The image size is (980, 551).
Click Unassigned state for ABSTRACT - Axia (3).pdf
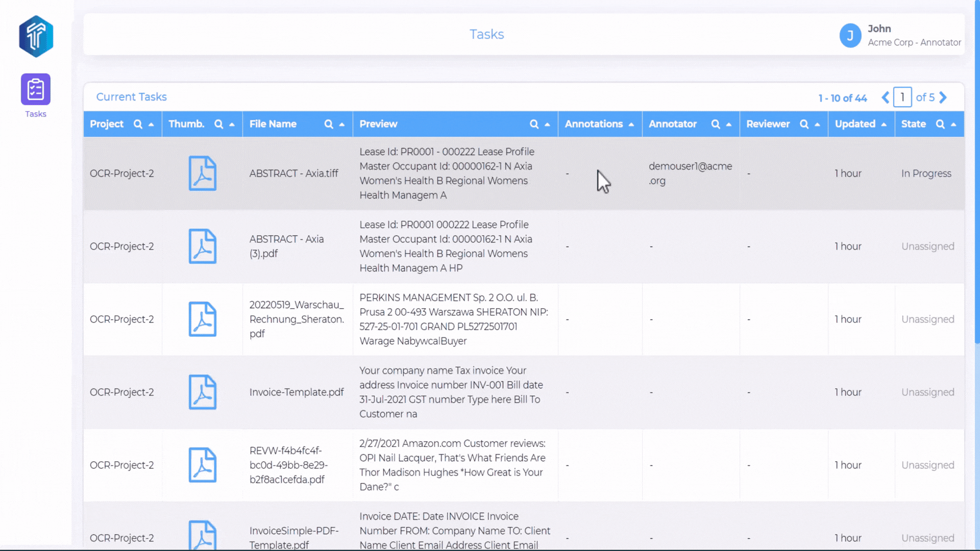click(x=928, y=246)
